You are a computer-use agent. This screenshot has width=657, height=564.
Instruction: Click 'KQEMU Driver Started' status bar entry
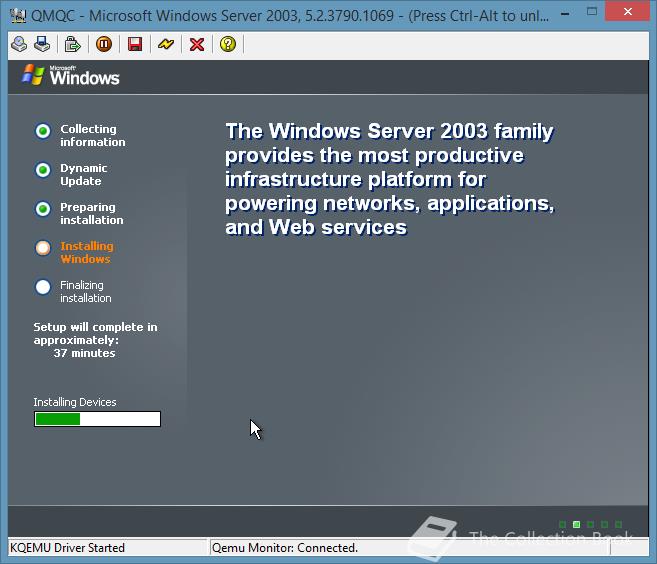[67, 548]
